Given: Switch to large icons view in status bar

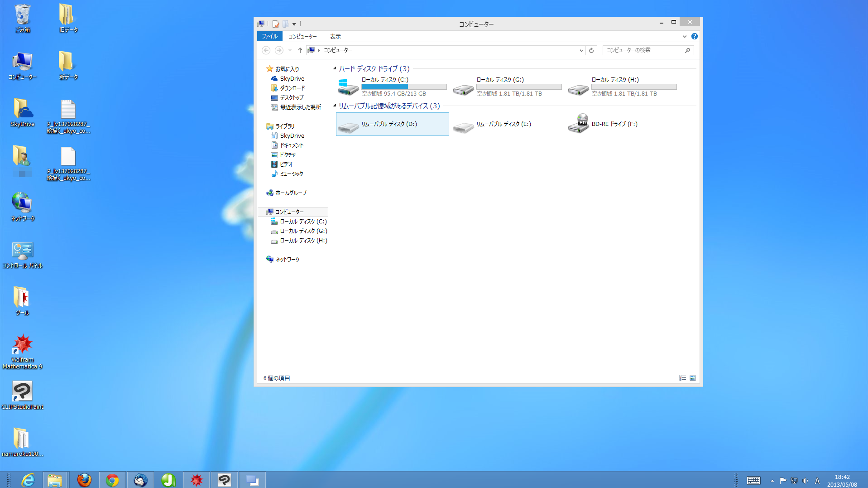Looking at the screenshot, I should pos(693,378).
